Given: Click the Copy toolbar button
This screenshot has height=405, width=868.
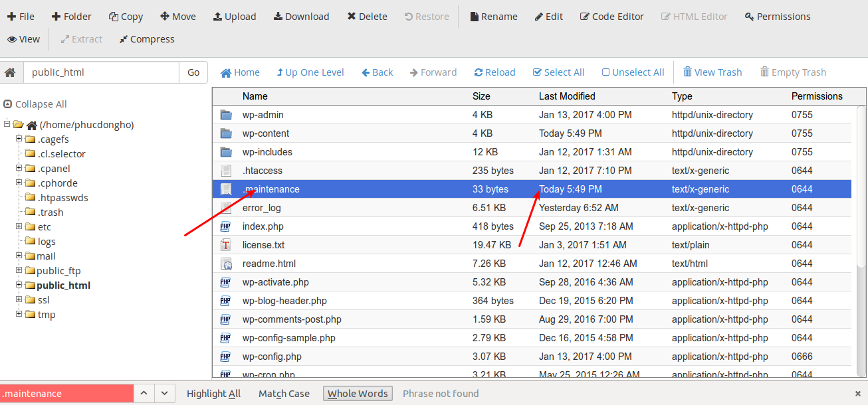Looking at the screenshot, I should point(126,17).
